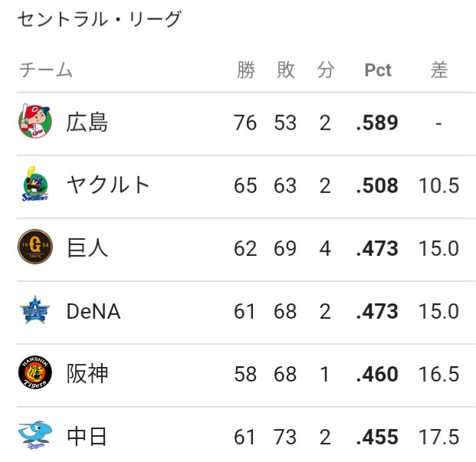Screen dimensions: 476x462
Task: Click the チーム column header
Action: pos(46,70)
